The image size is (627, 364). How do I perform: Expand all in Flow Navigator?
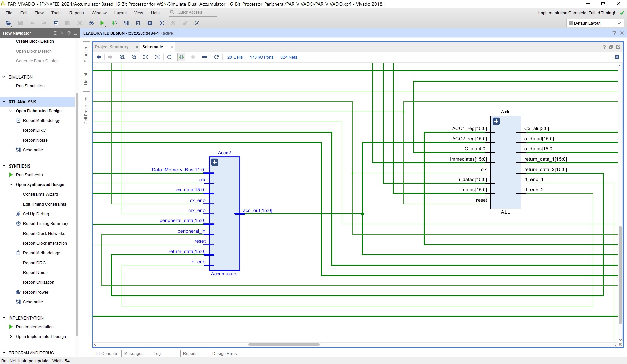pos(62,33)
